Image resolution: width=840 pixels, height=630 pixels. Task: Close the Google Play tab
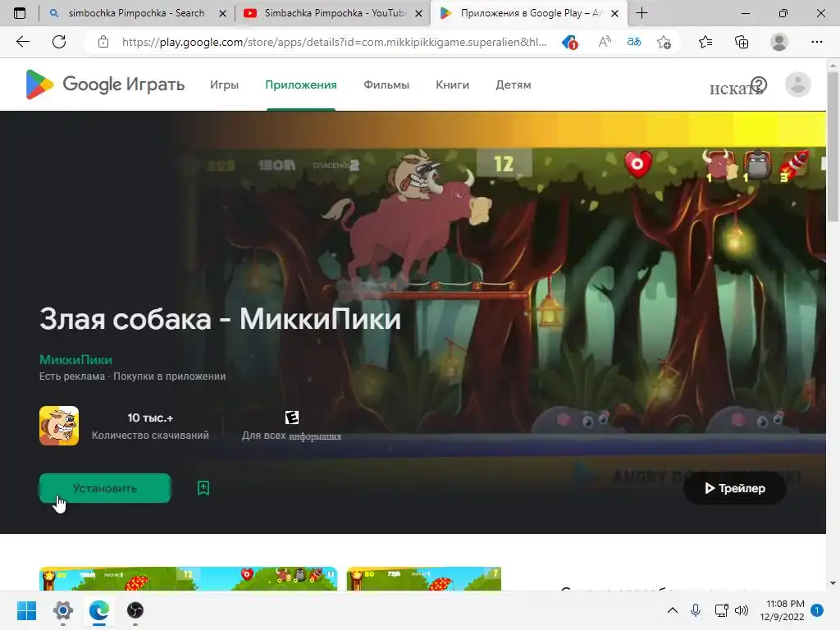pyautogui.click(x=615, y=13)
